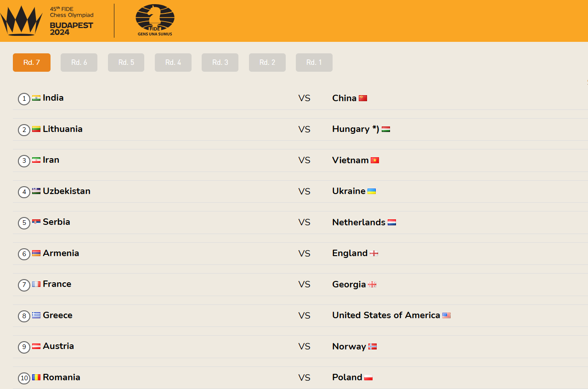The height and width of the screenshot is (389, 588).
Task: Open the Rd. 4 pairings tab
Action: pos(173,63)
